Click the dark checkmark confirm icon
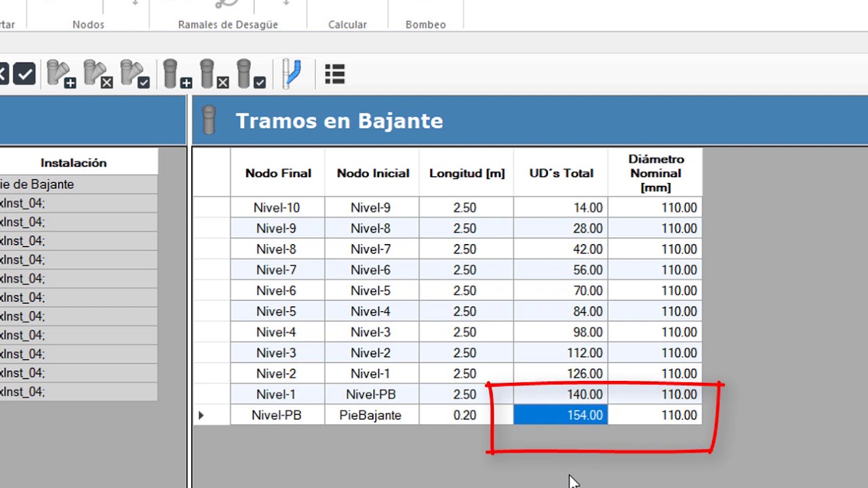 pos(24,74)
